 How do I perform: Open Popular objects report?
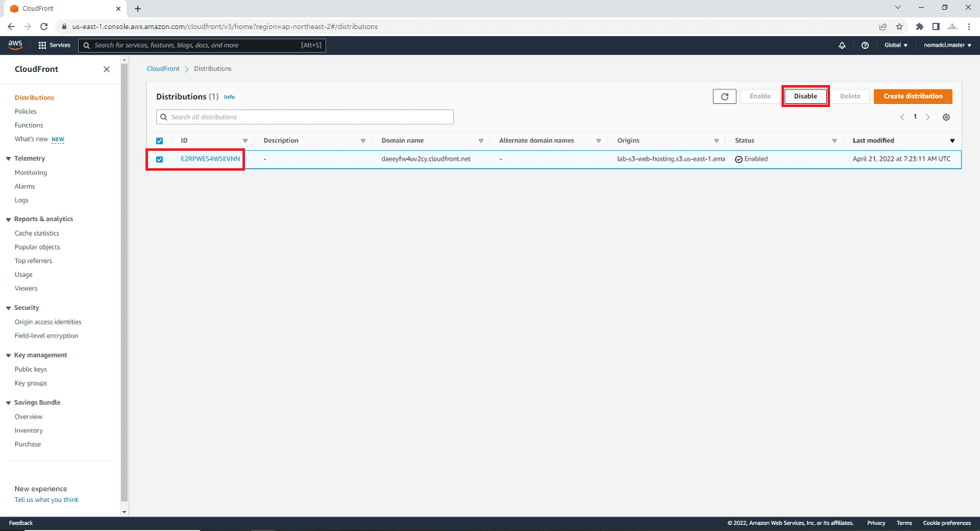click(37, 247)
